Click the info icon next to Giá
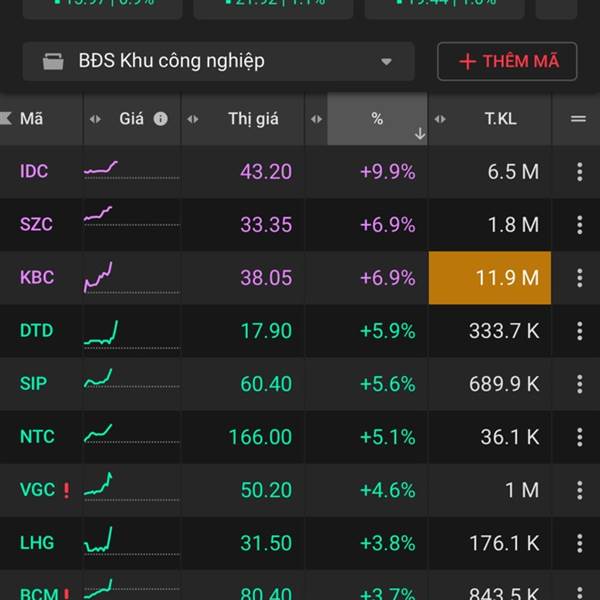This screenshot has height=600, width=600. 160,119
